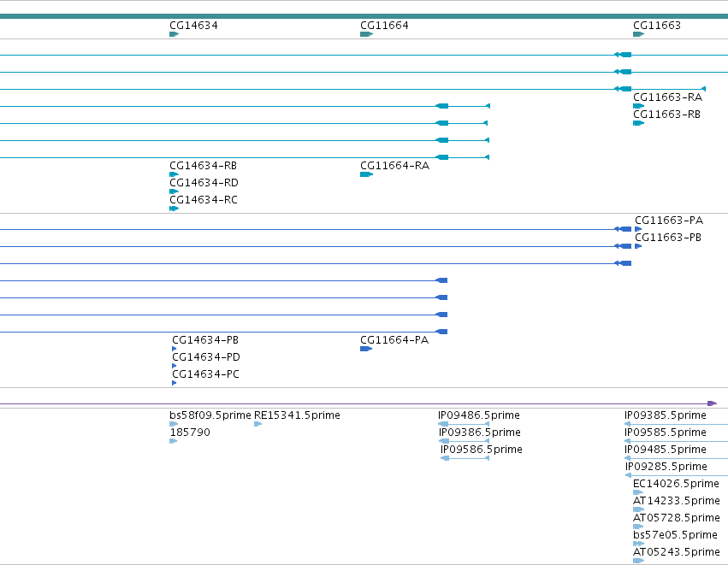
Task: Select EST bs57e05.5prime label
Action: pos(675,535)
